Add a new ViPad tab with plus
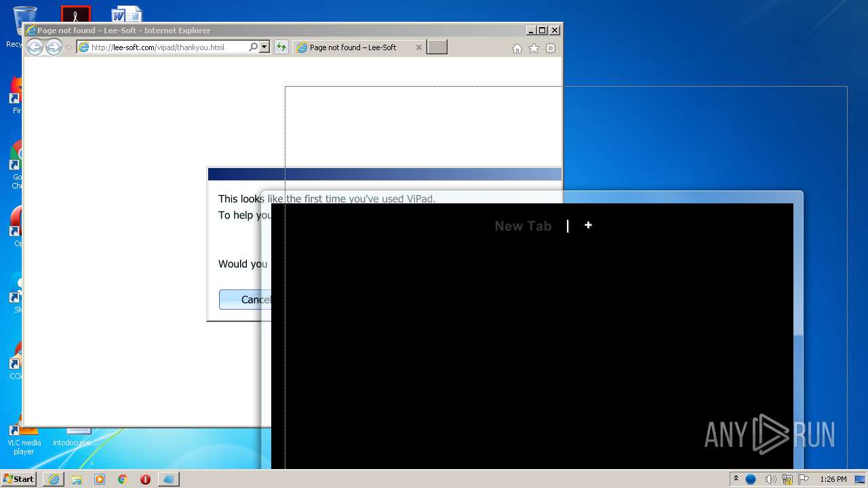The image size is (868, 488). 588,225
